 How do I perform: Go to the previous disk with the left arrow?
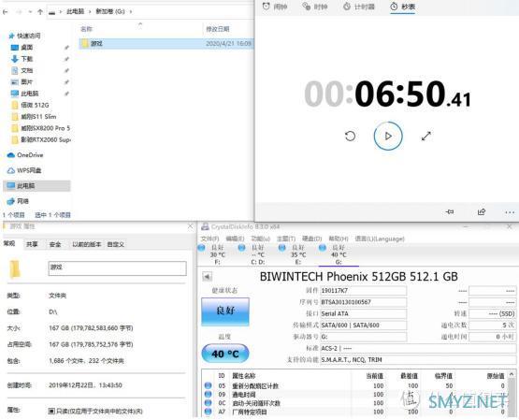(208, 277)
